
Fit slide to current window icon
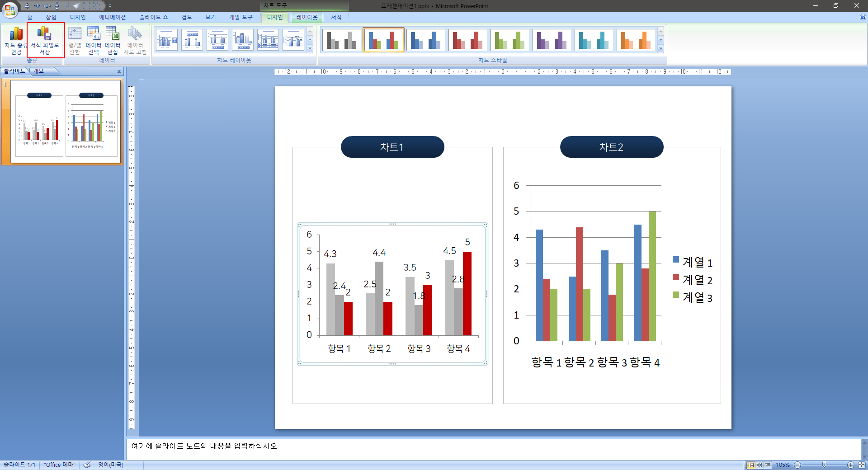pos(862,465)
